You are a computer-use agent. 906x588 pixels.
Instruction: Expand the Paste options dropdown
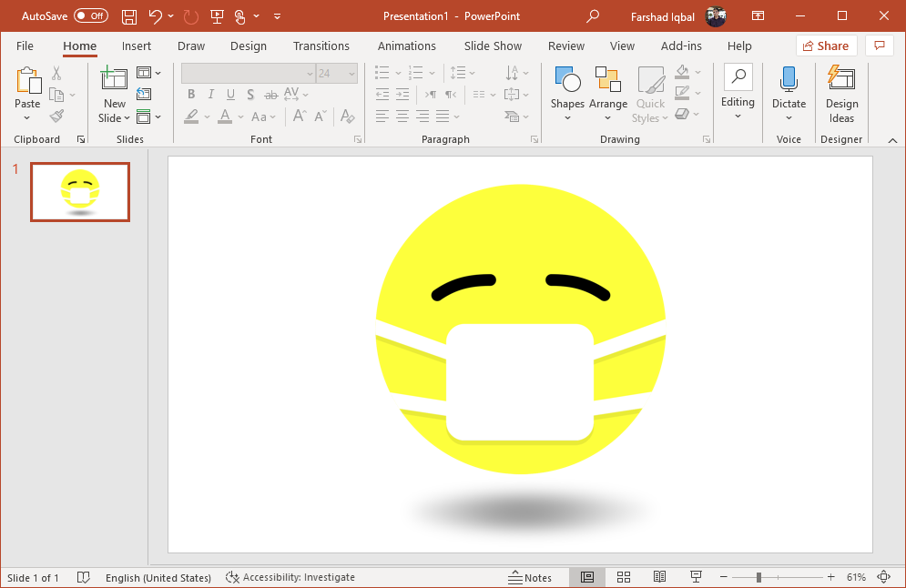point(27,118)
